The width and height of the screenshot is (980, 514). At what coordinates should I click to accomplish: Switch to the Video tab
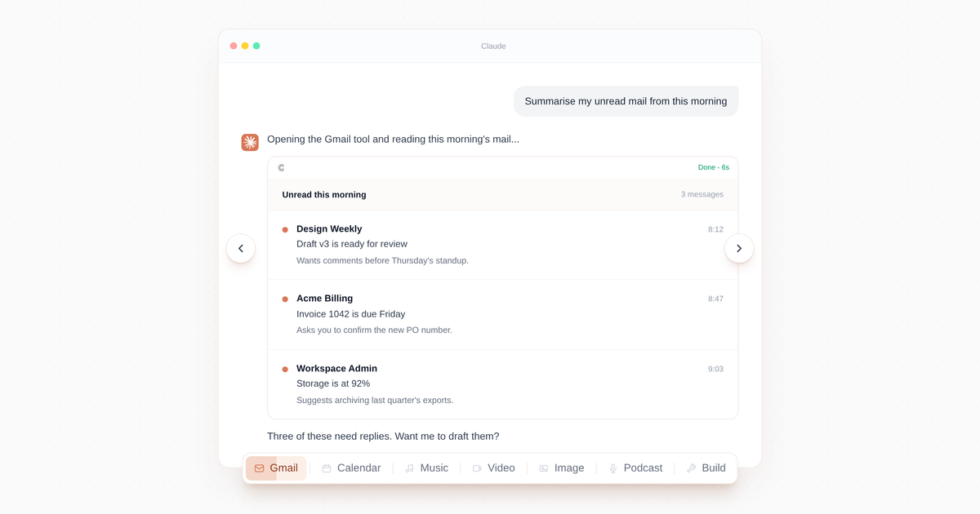[x=493, y=468]
